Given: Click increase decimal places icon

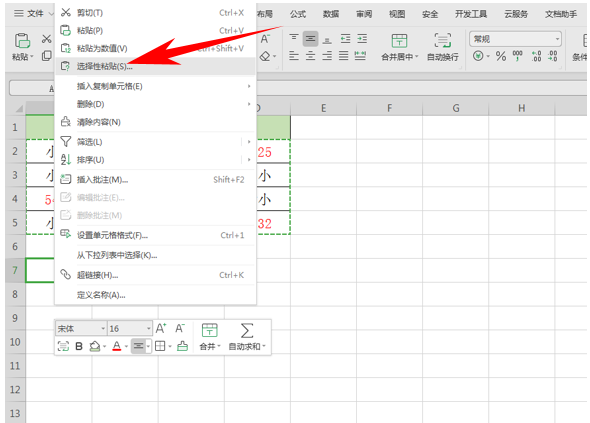Looking at the screenshot, I should point(536,56).
